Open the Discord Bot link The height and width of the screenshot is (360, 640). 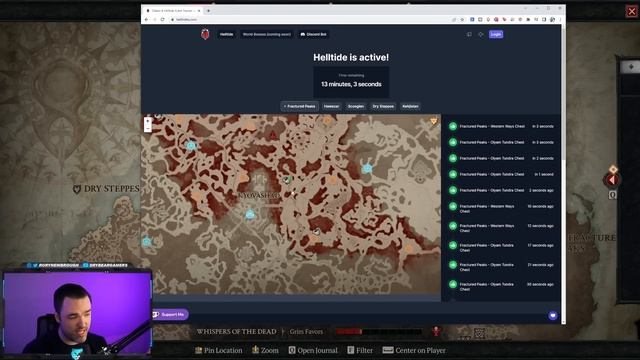coord(313,34)
